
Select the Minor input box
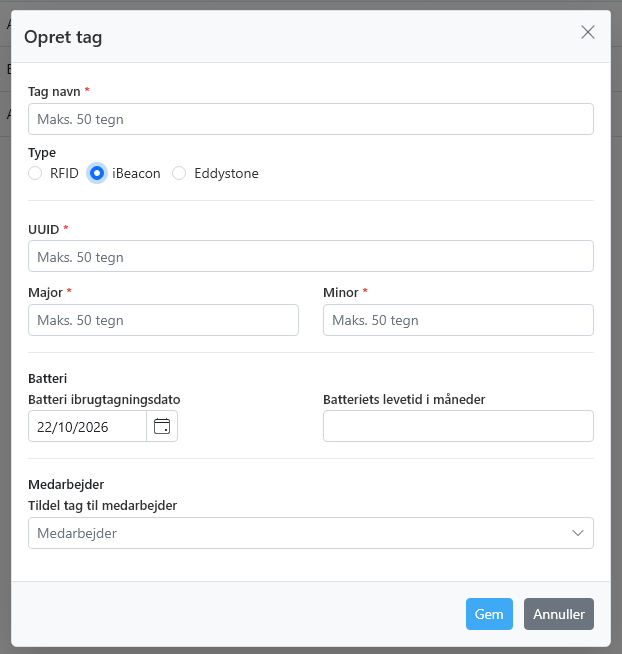[x=458, y=320]
